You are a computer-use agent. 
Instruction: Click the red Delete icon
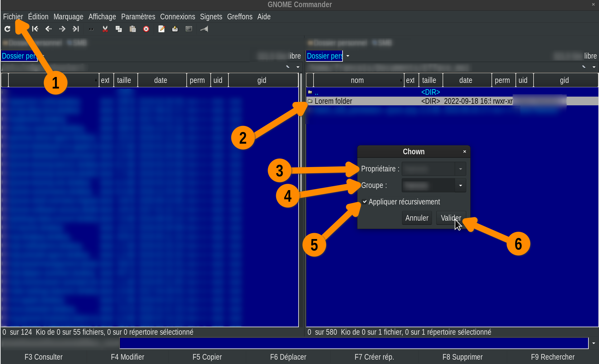click(x=146, y=29)
